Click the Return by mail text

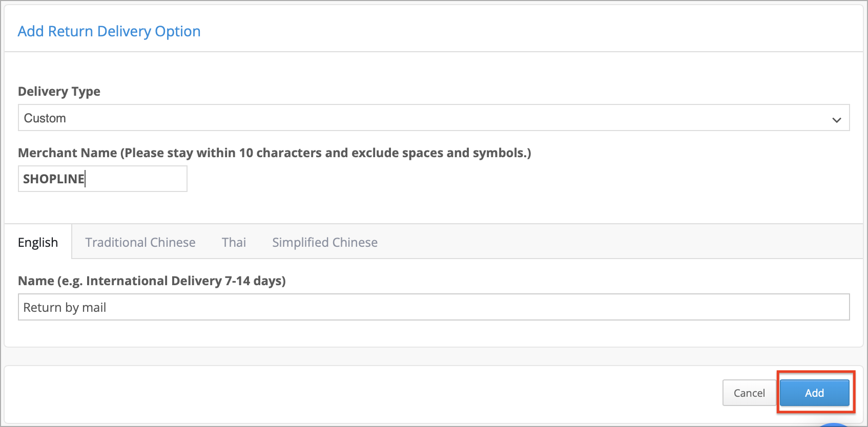(65, 307)
